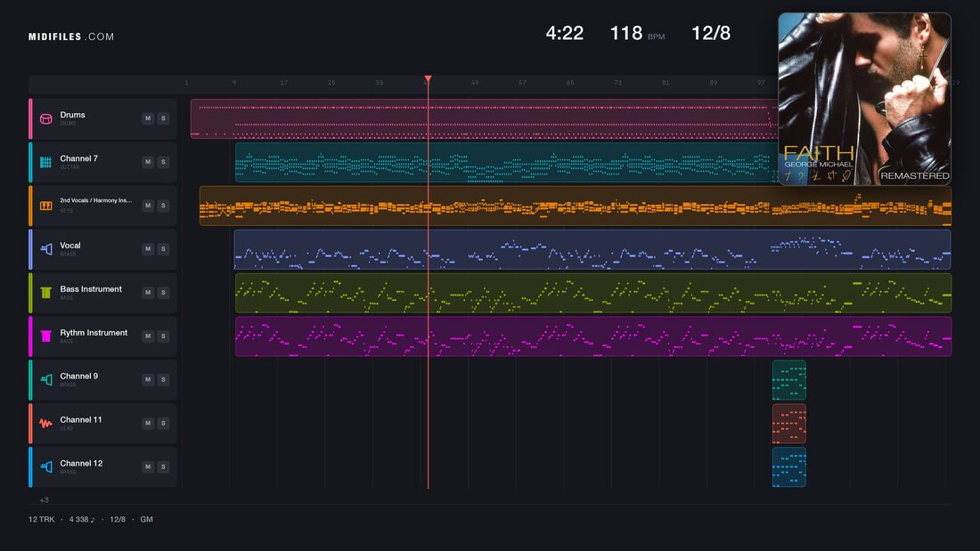Click the Channel 11 track name
The height and width of the screenshot is (551, 980).
pos(80,420)
